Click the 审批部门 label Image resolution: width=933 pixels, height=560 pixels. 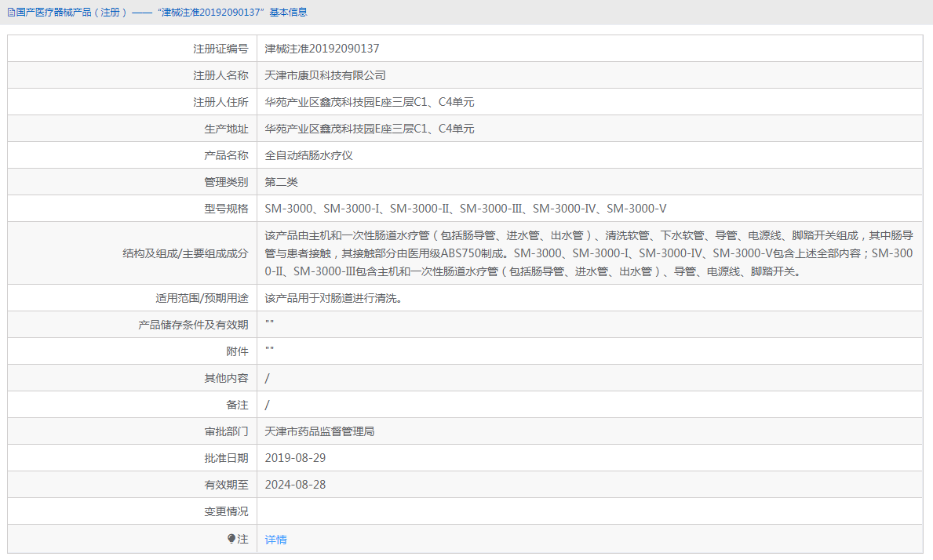click(226, 431)
